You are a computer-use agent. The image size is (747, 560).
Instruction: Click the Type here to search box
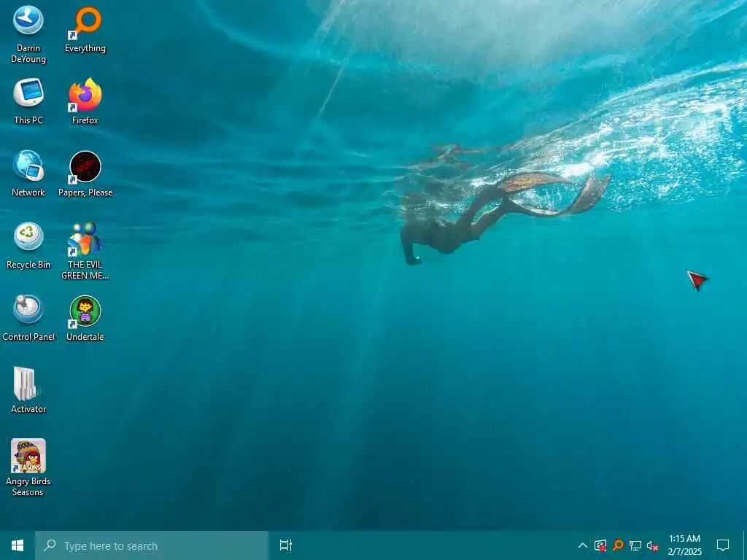click(152, 545)
